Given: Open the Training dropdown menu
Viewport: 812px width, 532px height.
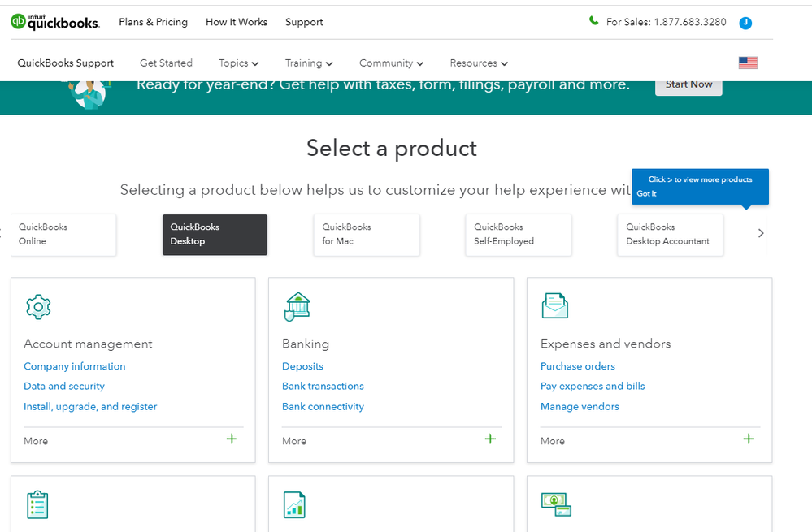Looking at the screenshot, I should click(x=309, y=63).
